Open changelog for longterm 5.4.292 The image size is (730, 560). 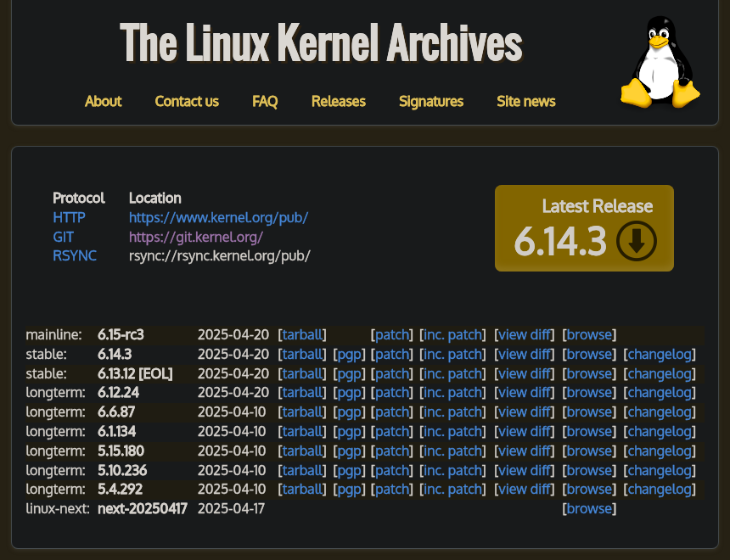(660, 490)
